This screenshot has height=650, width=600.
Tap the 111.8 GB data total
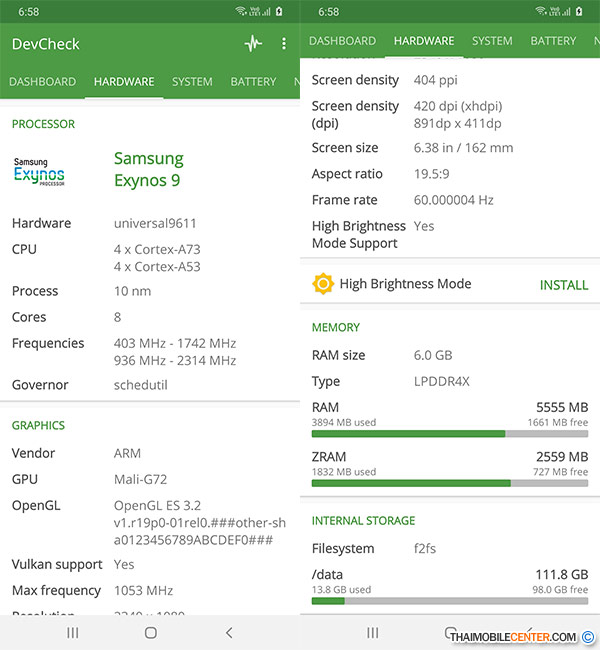point(561,575)
